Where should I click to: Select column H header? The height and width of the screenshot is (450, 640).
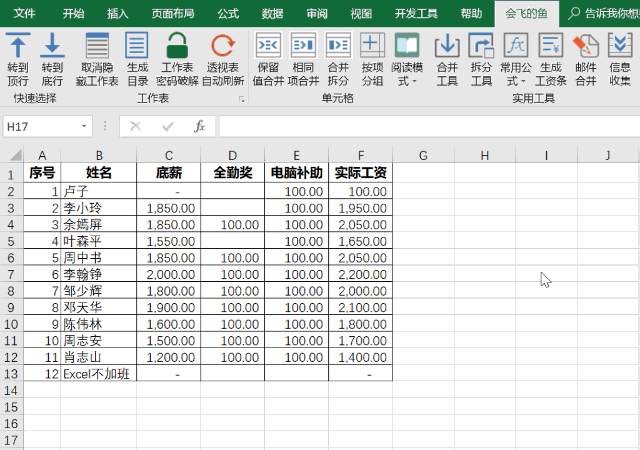coord(485,155)
